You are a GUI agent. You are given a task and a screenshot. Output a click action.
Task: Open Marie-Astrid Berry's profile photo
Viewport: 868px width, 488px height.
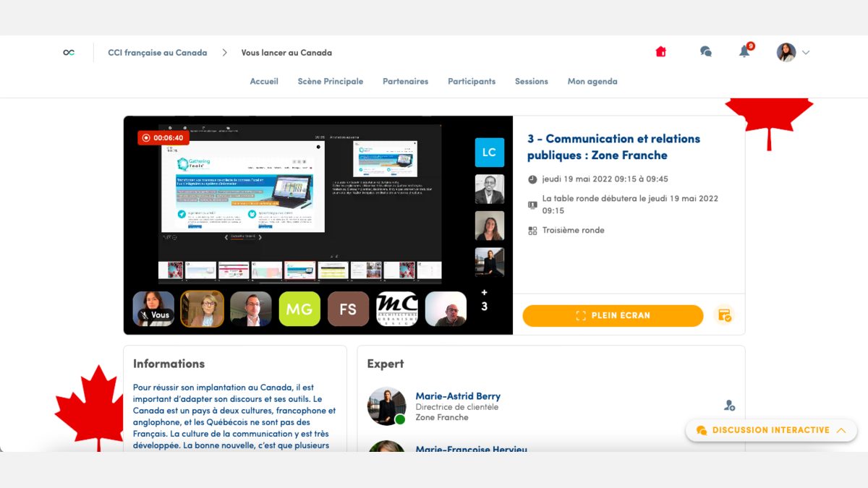pos(387,406)
